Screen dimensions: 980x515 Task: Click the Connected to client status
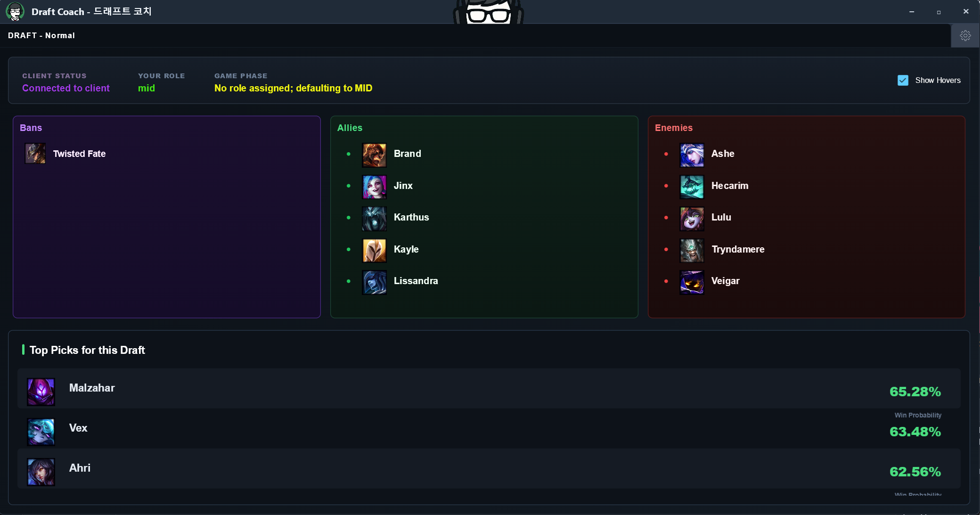point(66,88)
